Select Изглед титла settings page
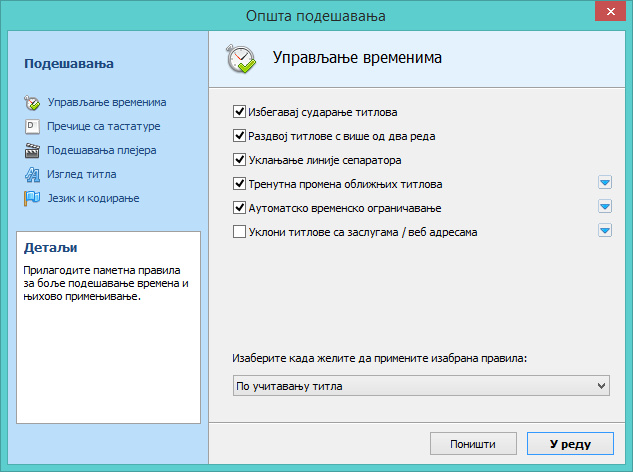Viewport: 633px width, 472px height. click(88, 174)
